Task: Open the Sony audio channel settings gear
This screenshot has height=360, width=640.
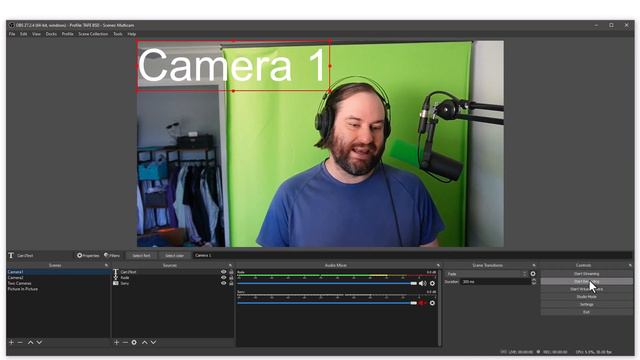Action: pos(432,303)
